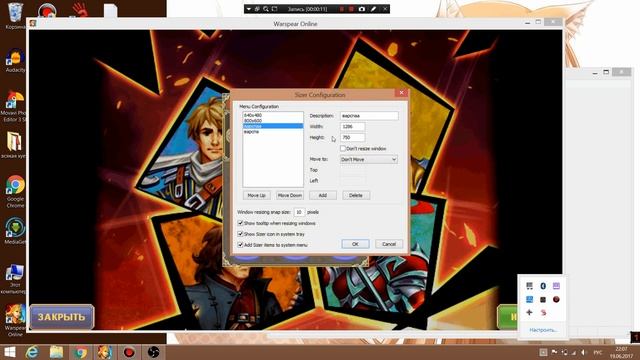Open the Audacity desktop icon
This screenshot has width=640, height=360.
pos(16,60)
